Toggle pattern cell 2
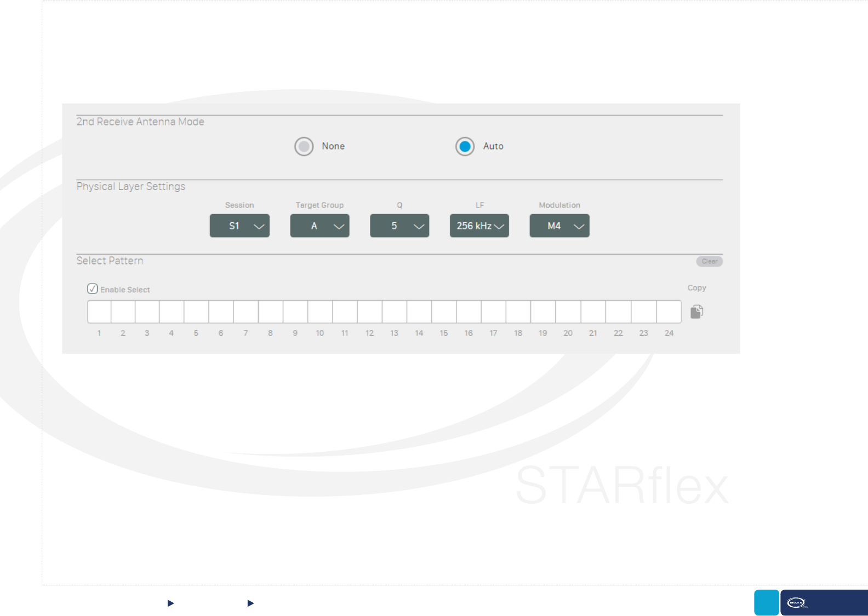 123,312
